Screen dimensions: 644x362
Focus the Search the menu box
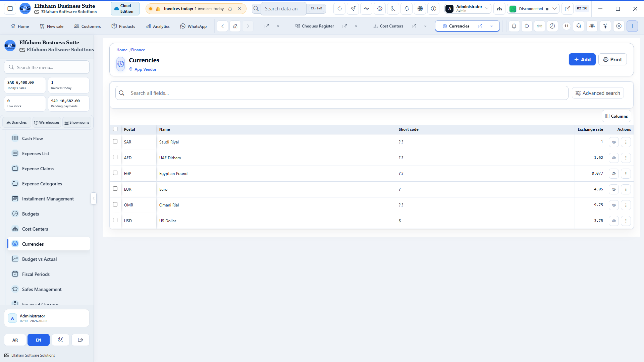[x=47, y=67]
